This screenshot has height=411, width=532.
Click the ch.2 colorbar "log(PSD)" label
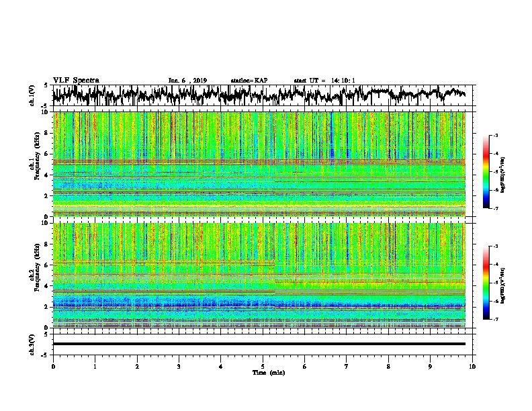click(x=503, y=285)
